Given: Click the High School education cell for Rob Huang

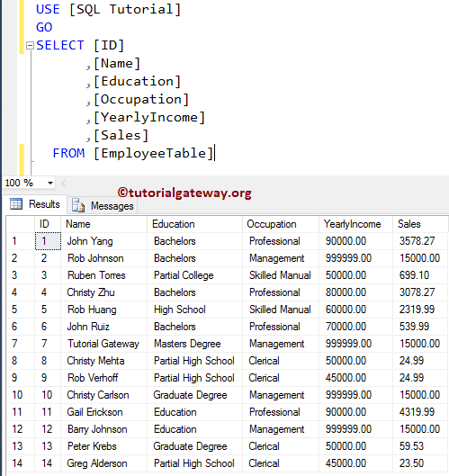Looking at the screenshot, I should 194,310.
